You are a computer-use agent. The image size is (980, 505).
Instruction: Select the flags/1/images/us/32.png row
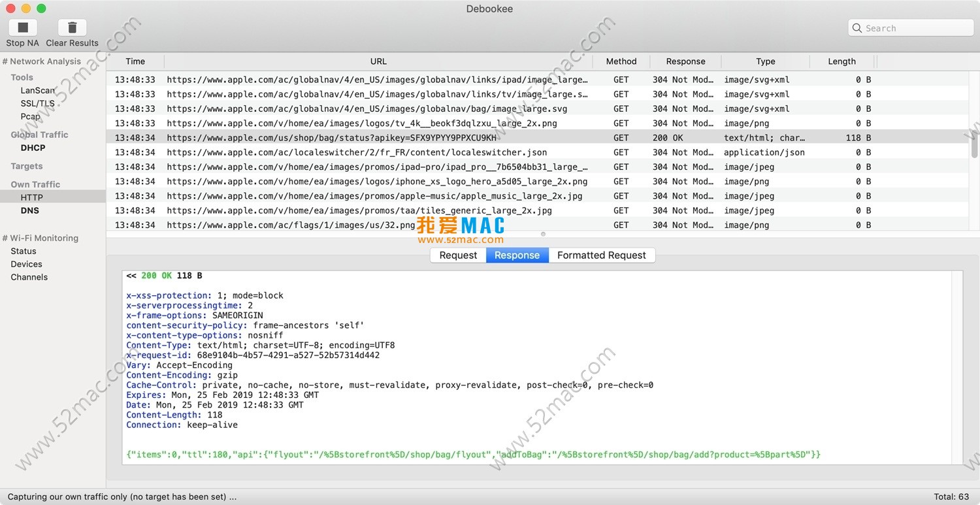click(538, 225)
